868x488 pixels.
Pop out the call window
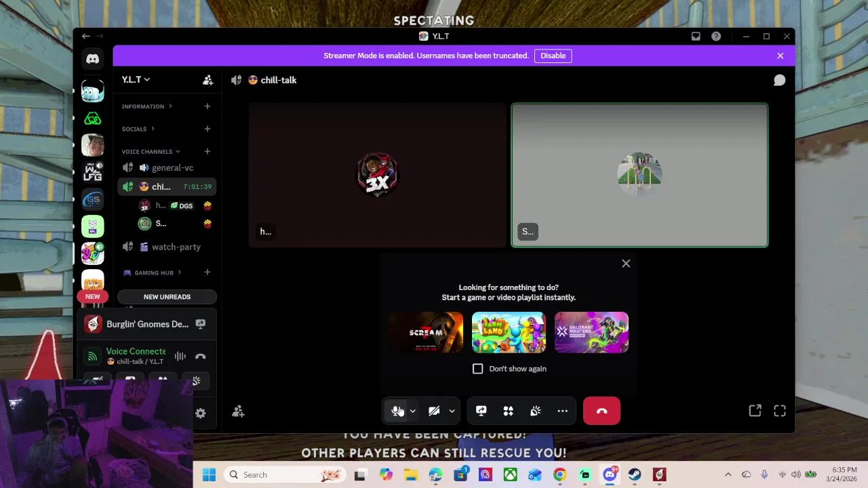[755, 411]
